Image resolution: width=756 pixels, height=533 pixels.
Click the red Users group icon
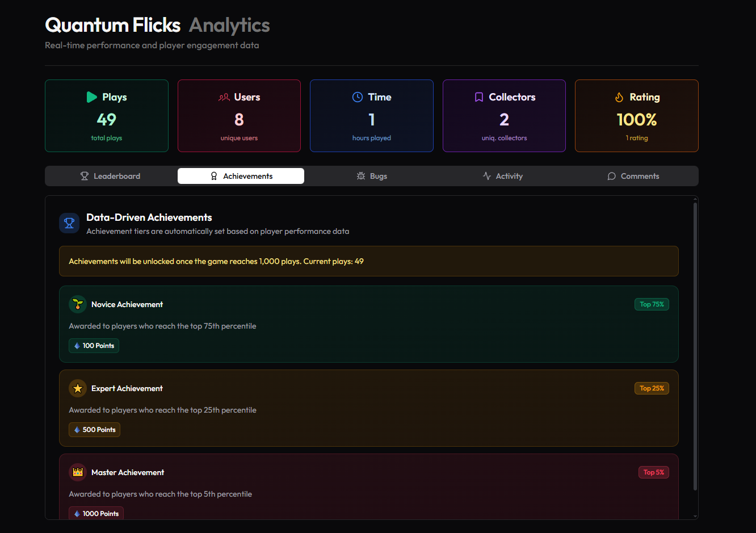224,97
